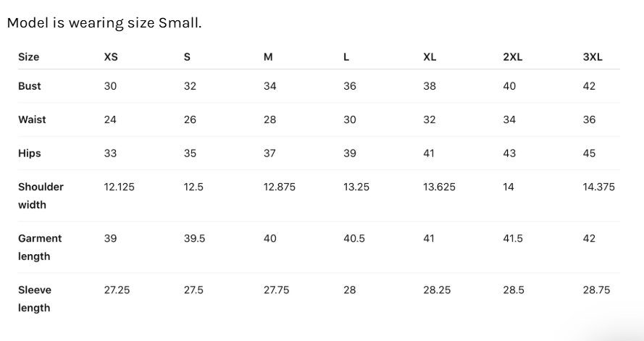Click the Size header cell
The image size is (644, 341).
[29, 56]
